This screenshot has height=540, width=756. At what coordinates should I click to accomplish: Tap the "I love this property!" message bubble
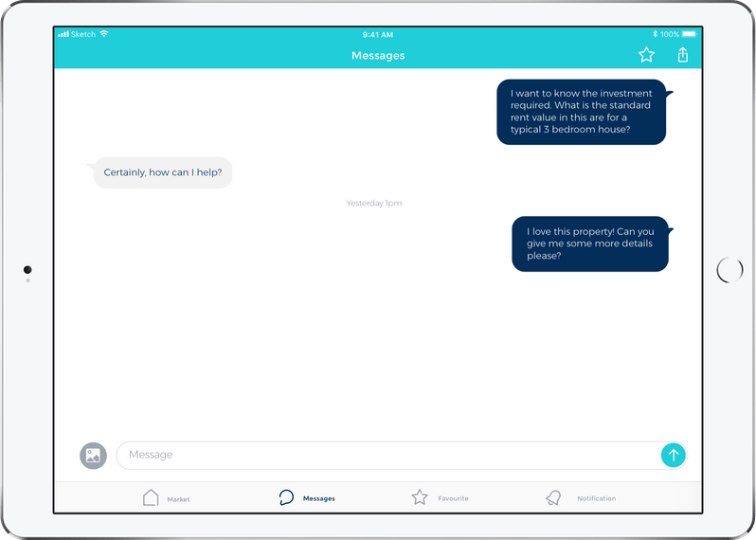(x=589, y=243)
